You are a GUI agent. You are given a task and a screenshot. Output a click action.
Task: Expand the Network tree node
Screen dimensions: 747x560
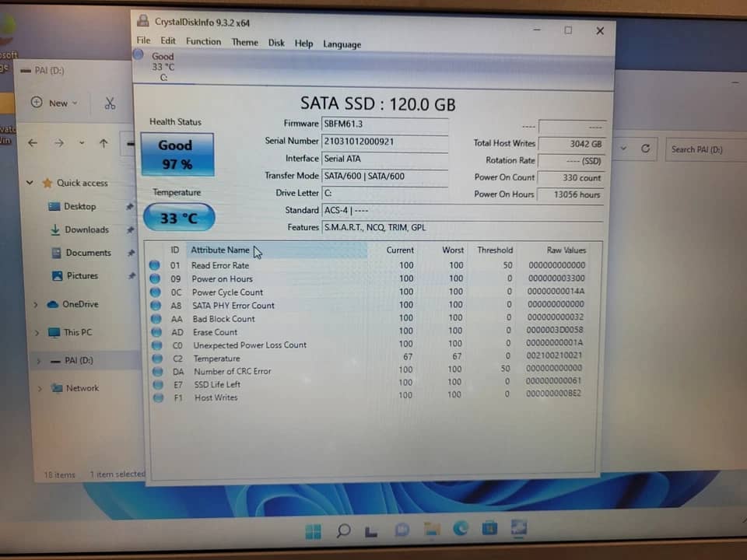(40, 389)
